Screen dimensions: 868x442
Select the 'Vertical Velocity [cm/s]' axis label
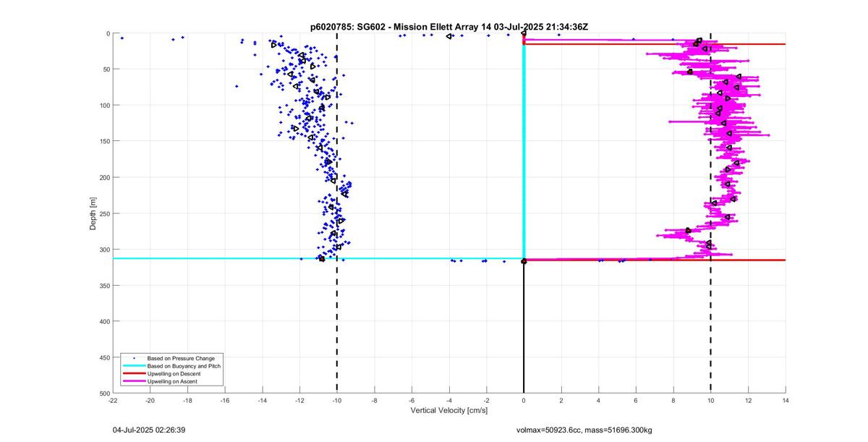pos(449,411)
